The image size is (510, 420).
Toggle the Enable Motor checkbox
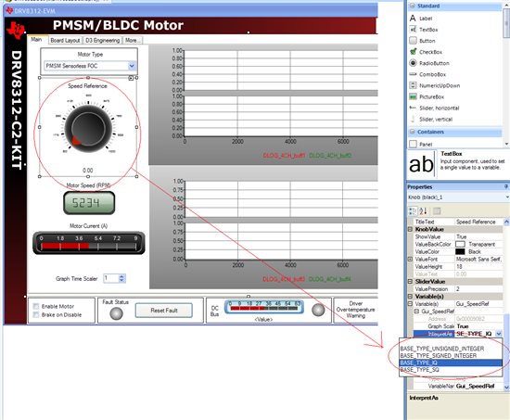coord(36,306)
